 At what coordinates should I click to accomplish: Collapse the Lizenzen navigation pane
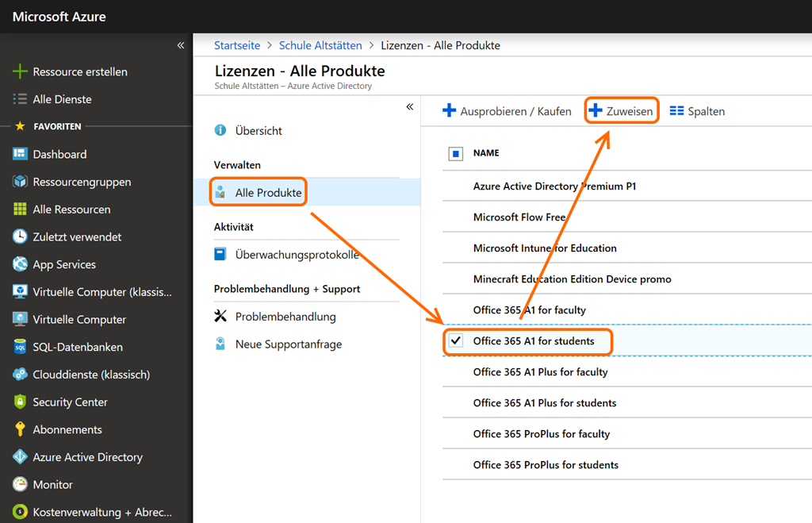coord(410,106)
